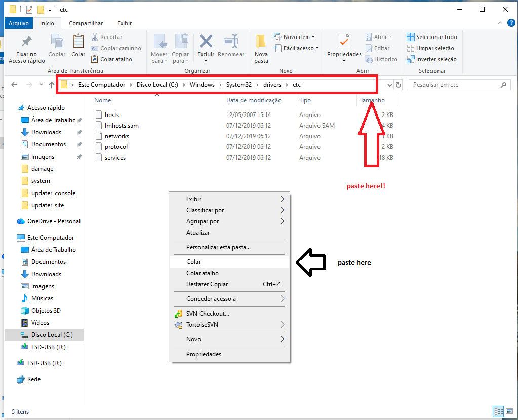
Task: Click the Colar ribbon icon
Action: pos(78,46)
